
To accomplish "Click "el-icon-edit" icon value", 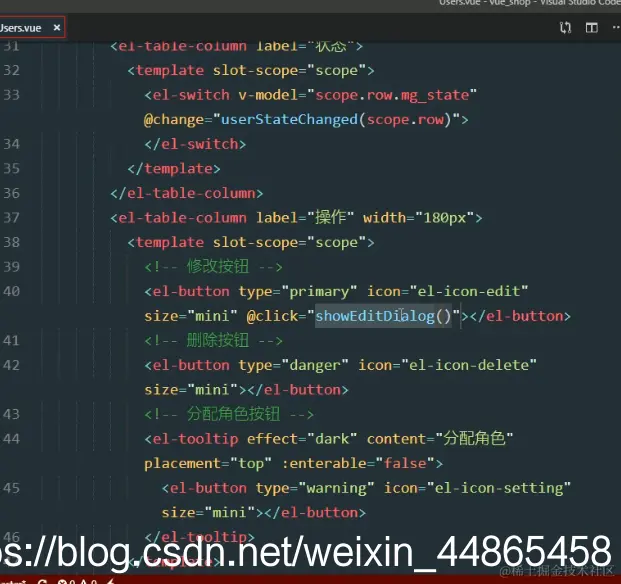I will [469, 291].
